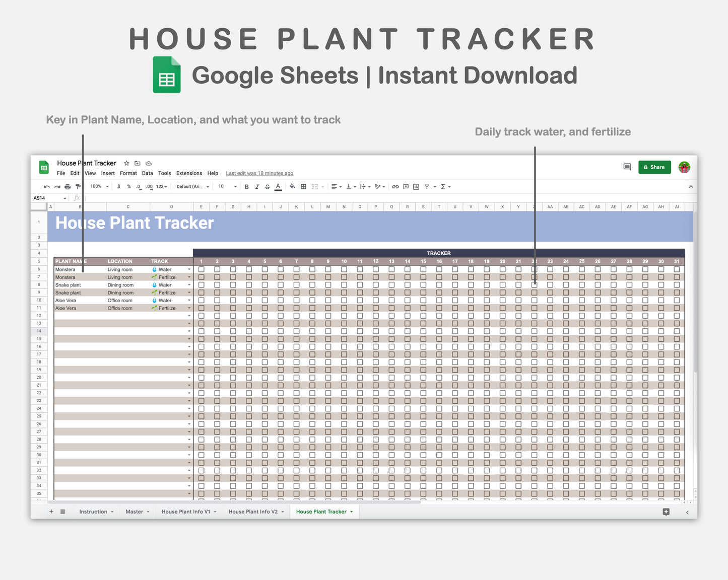
Task: Open the font size dropdown
Action: [227, 186]
